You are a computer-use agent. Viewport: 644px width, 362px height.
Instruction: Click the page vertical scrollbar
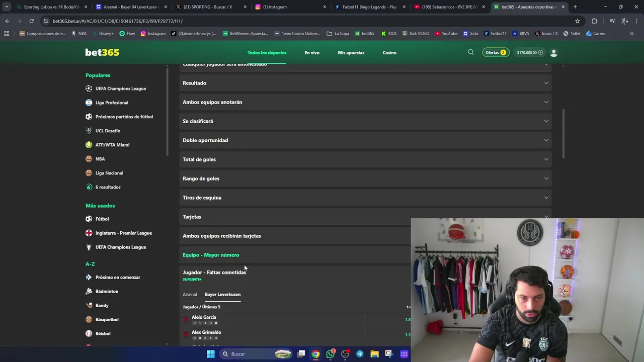tap(563, 134)
